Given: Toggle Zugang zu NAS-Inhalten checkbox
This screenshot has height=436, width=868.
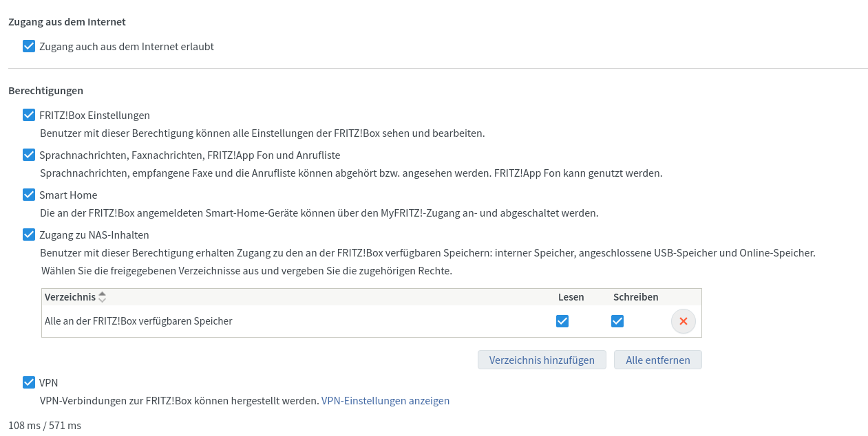Looking at the screenshot, I should click(x=29, y=235).
